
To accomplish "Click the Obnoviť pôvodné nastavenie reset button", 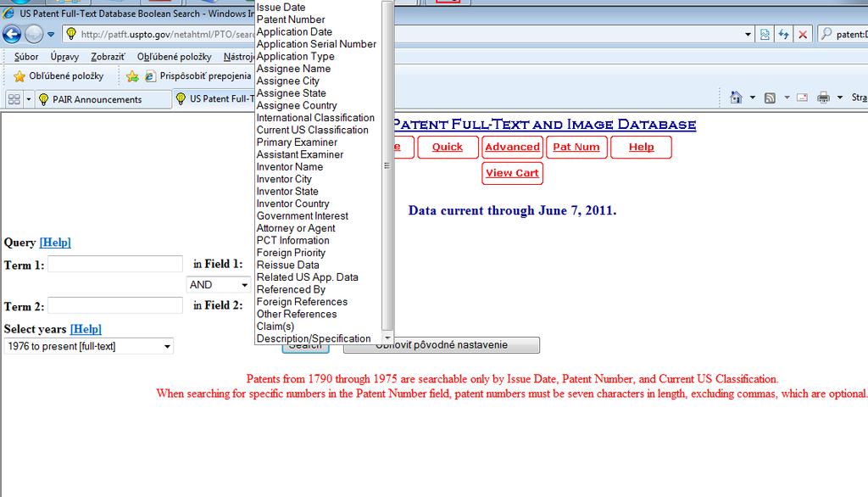I will coord(441,344).
